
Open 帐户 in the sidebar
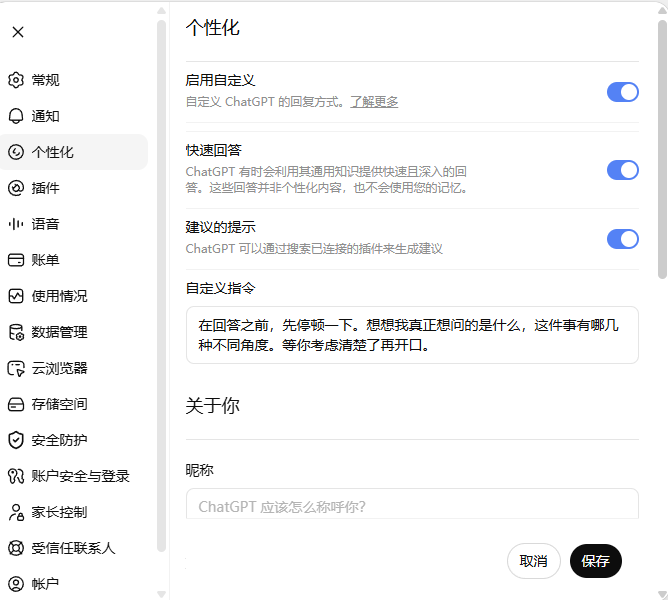click(x=74, y=584)
